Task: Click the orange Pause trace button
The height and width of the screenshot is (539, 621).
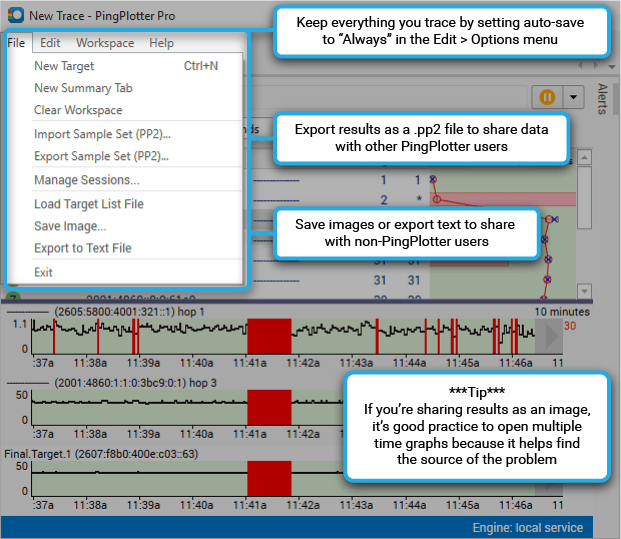Action: tap(547, 97)
